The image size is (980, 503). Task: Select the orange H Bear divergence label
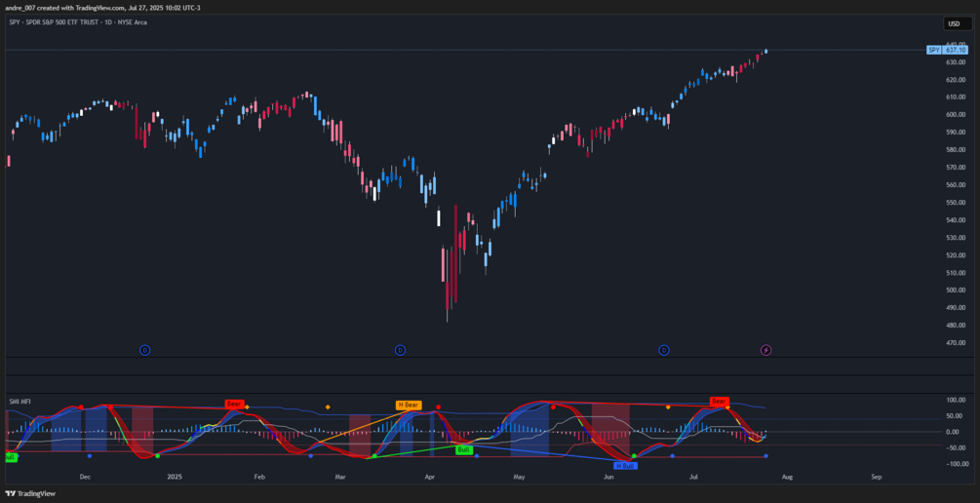[409, 405]
